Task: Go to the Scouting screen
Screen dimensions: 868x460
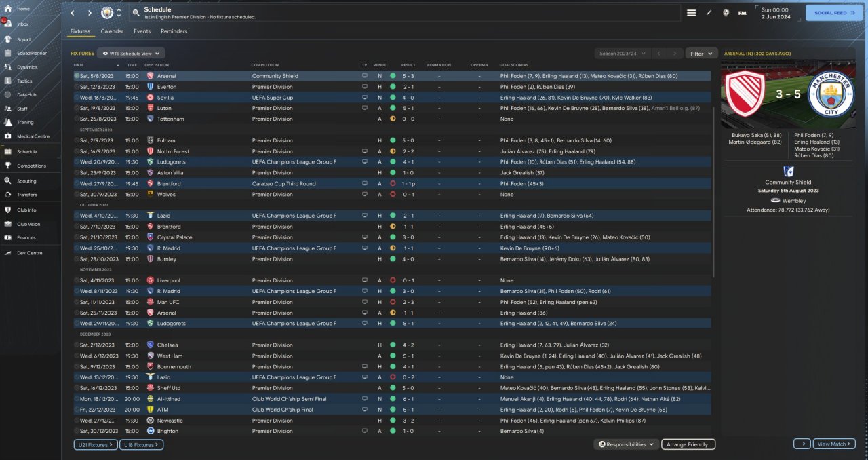Action: [26, 181]
